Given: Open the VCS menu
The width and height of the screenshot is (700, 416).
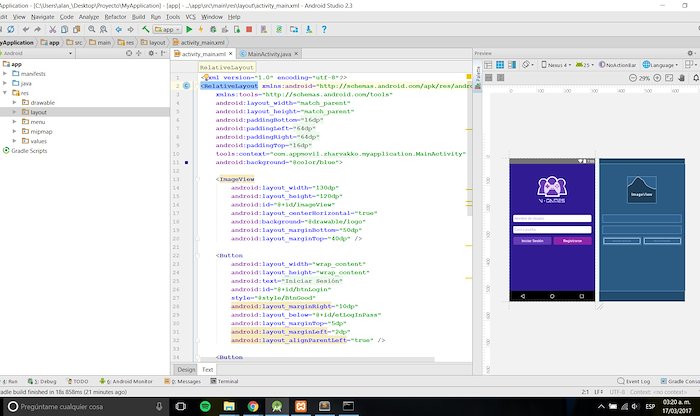Looking at the screenshot, I should (x=191, y=17).
